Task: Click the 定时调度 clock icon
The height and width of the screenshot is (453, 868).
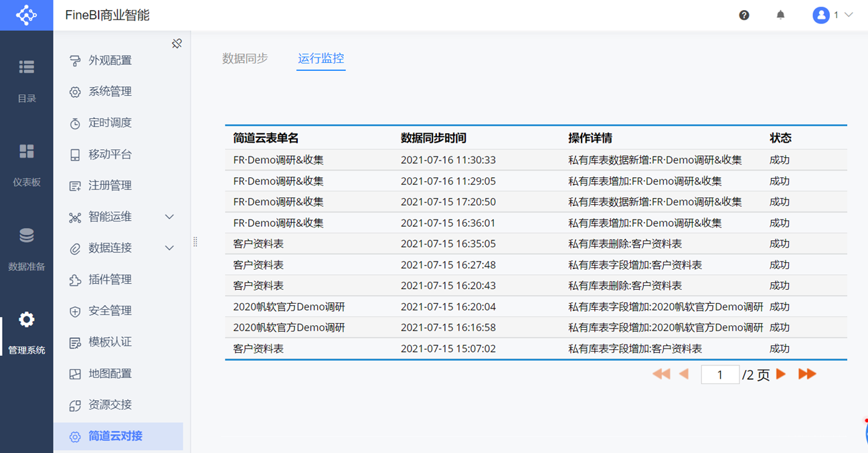Action: tap(75, 124)
